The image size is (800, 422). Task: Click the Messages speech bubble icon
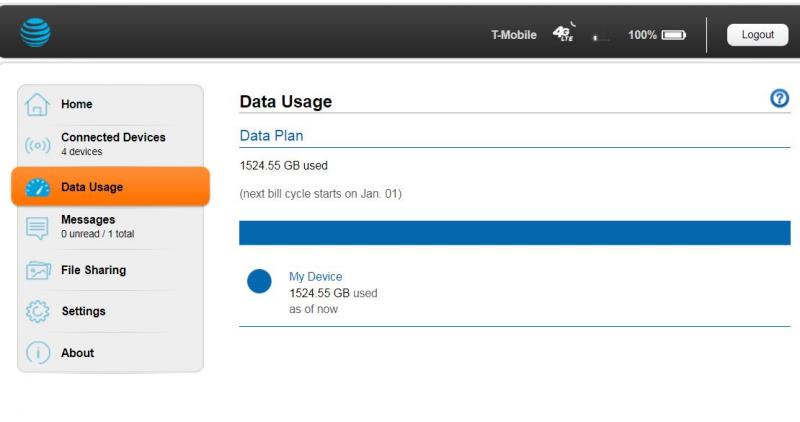coord(37,228)
